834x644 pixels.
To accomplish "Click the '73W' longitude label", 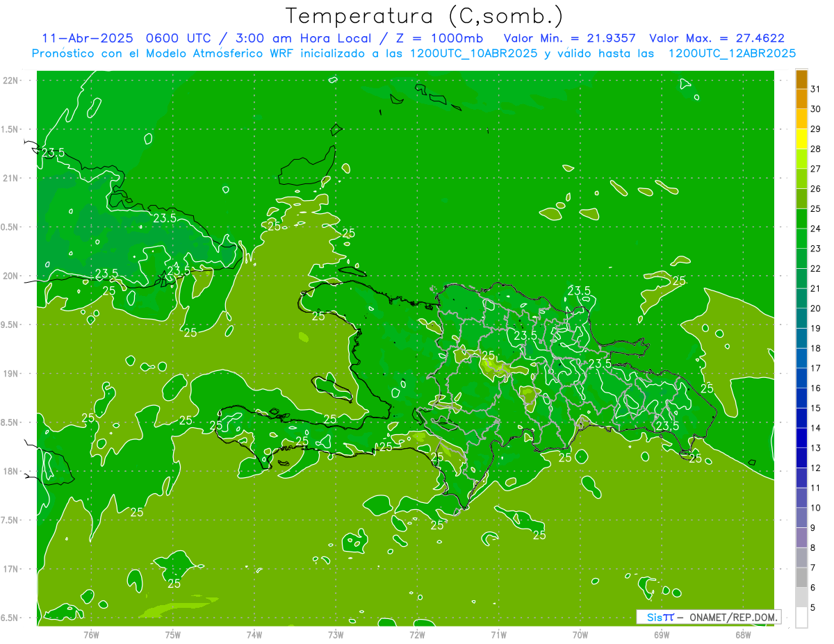I will [x=336, y=635].
